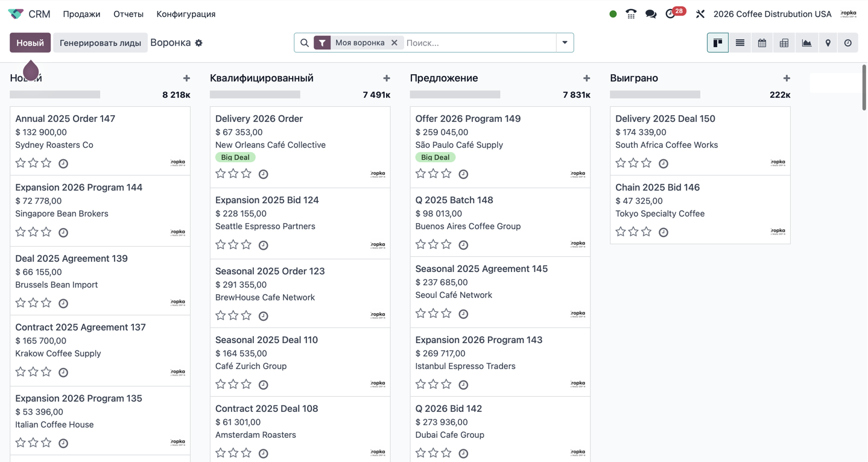Click Генерировать лиды button

click(100, 43)
